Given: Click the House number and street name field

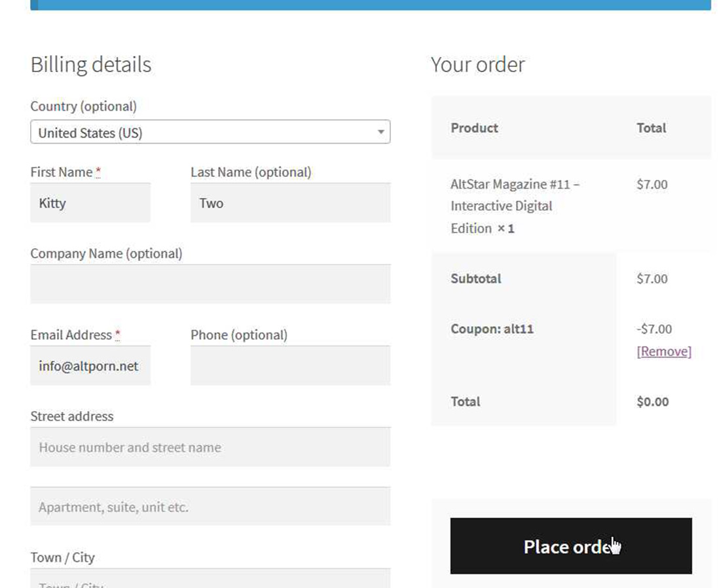Looking at the screenshot, I should 210,447.
